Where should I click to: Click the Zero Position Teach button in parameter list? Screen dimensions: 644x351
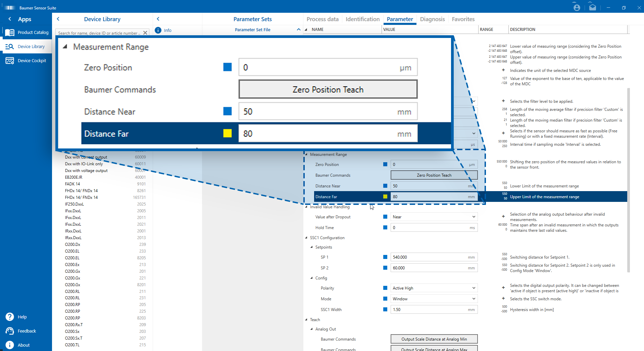pos(434,175)
